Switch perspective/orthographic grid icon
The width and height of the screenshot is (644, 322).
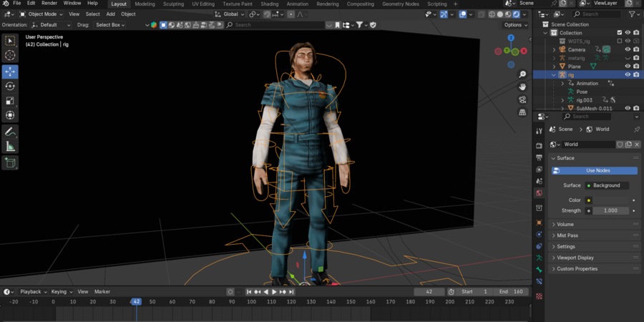[x=522, y=112]
